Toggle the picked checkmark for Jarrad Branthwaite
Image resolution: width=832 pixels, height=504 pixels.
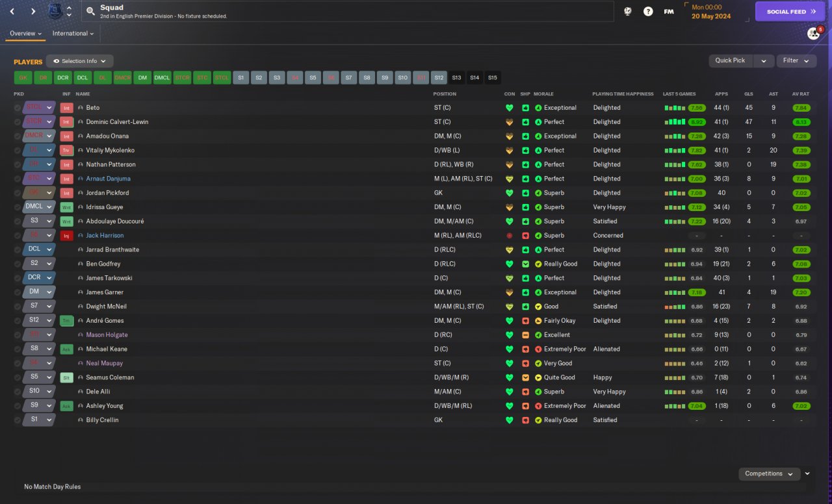(x=18, y=250)
